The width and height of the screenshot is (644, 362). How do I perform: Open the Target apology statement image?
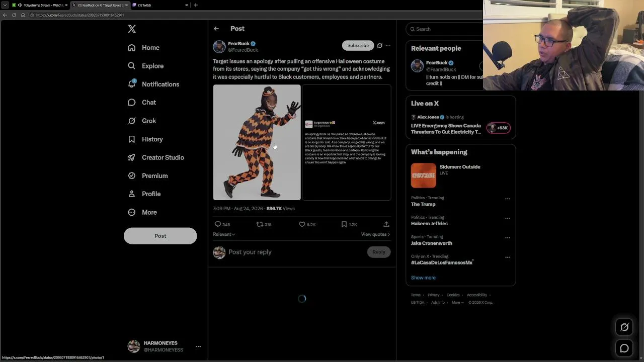click(x=347, y=142)
